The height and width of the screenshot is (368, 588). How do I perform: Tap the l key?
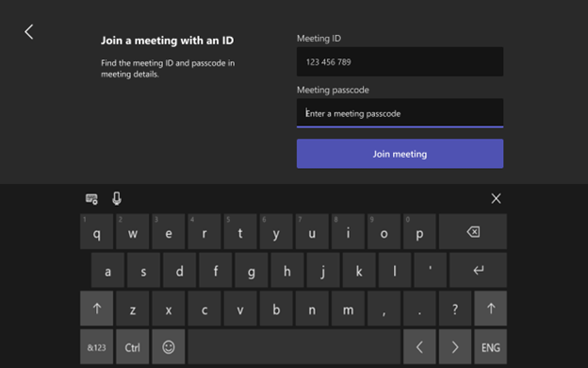tap(395, 270)
